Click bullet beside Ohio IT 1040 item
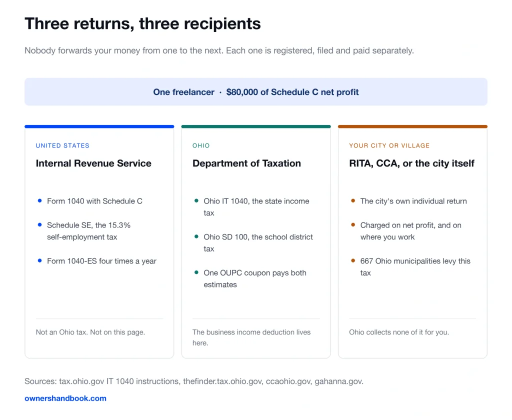The width and height of the screenshot is (512, 420). click(196, 201)
